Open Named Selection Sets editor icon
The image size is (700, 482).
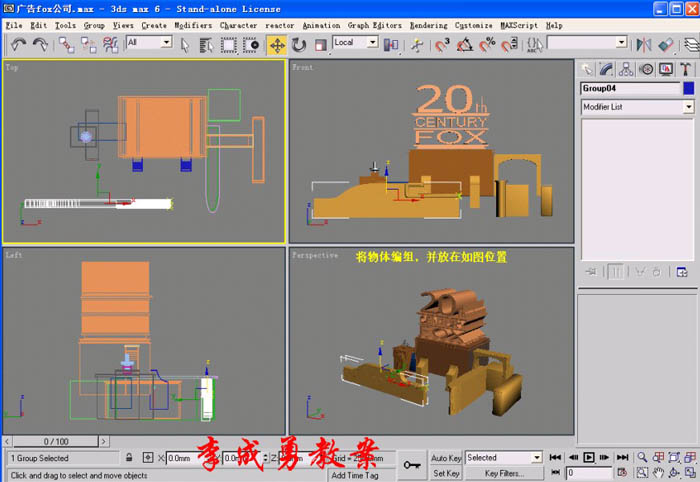click(x=534, y=45)
